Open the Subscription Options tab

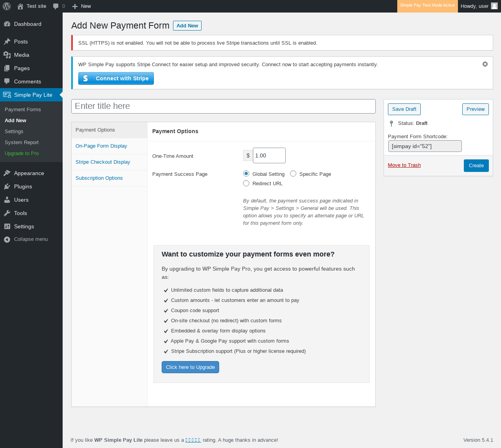point(109,178)
